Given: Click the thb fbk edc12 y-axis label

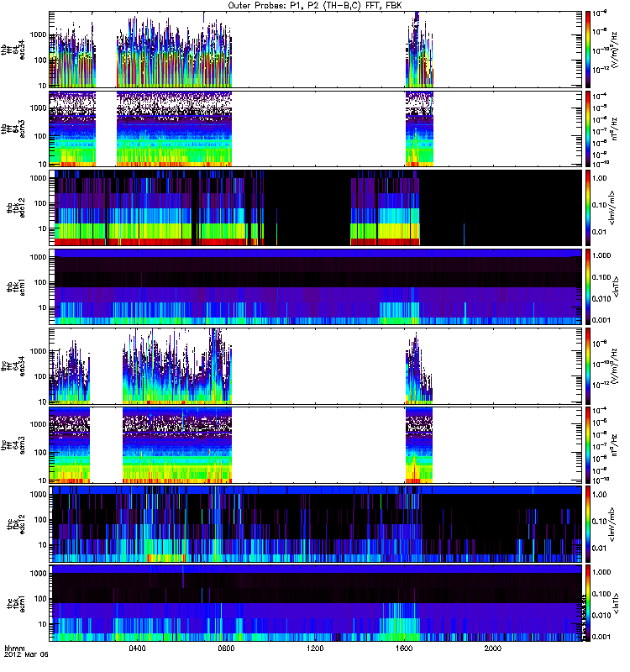Looking at the screenshot, I should pyautogui.click(x=16, y=207).
